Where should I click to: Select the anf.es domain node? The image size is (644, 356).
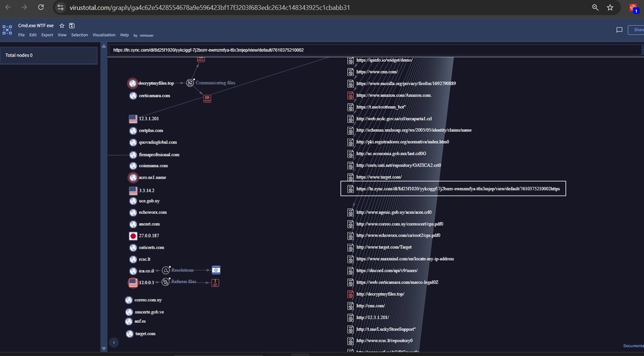129,321
